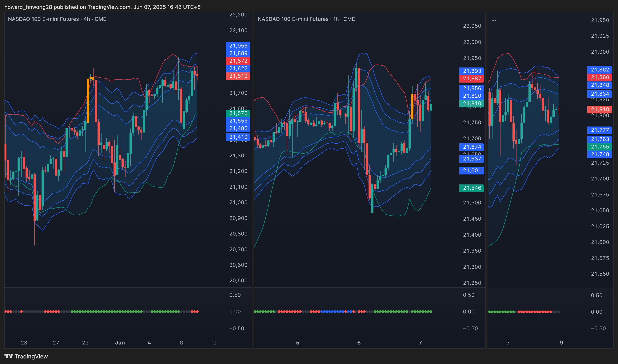Click the blue 21,419 price label
This screenshot has height=364, width=618.
238,137
